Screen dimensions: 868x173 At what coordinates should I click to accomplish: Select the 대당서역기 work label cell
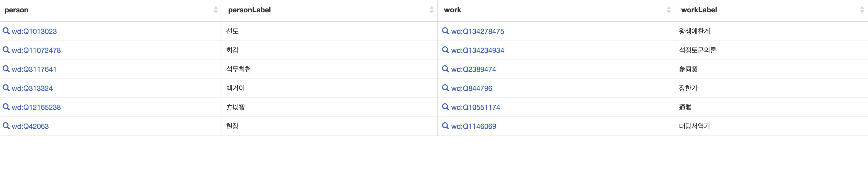pos(694,126)
